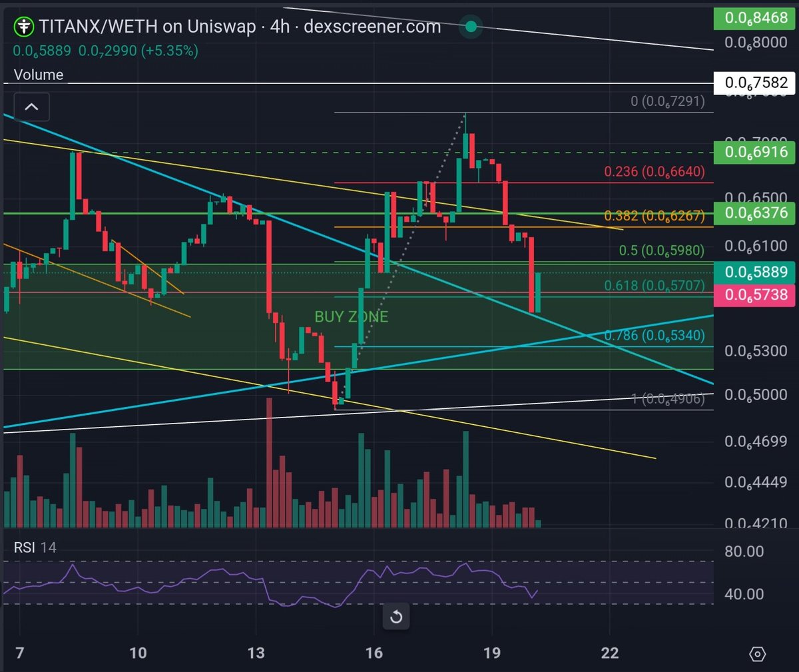Image resolution: width=799 pixels, height=672 pixels.
Task: Select the Volume indicator label
Action: (39, 75)
